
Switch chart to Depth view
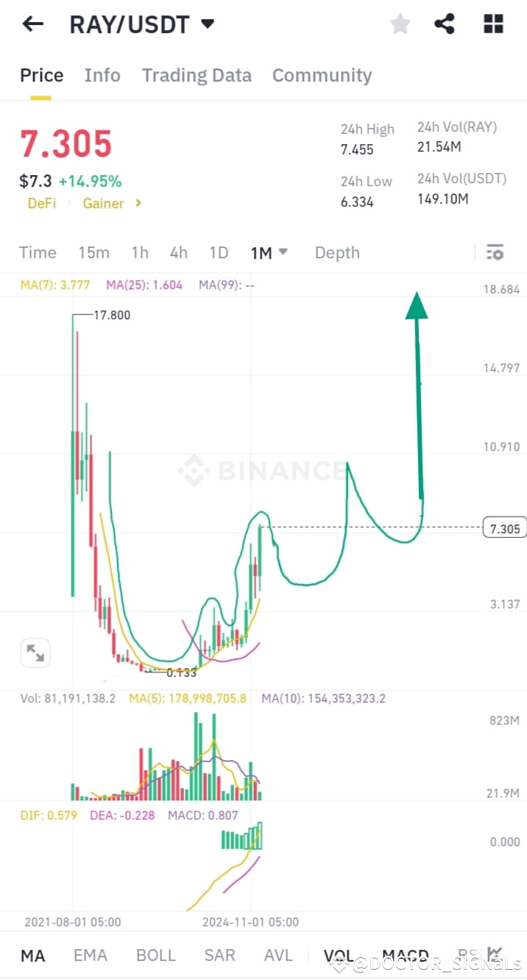point(337,252)
